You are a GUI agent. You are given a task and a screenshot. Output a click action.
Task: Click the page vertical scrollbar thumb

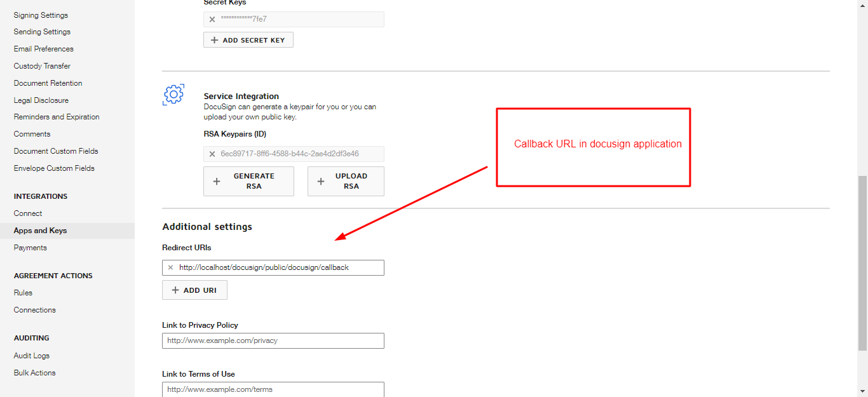(862, 263)
